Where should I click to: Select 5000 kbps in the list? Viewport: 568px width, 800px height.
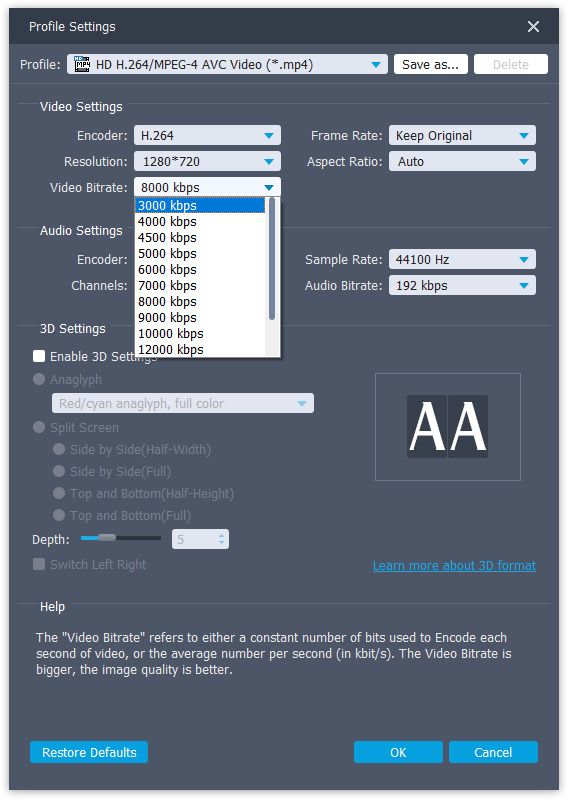click(x=200, y=254)
